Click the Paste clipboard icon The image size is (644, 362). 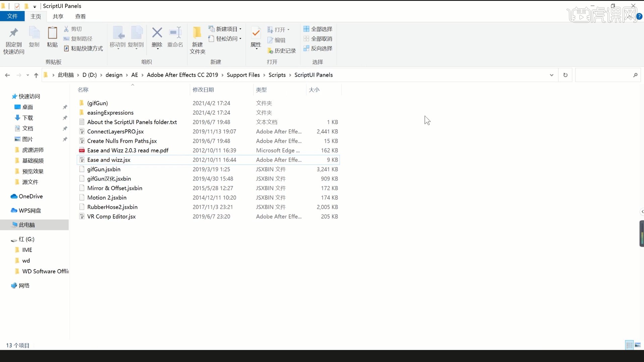point(52,33)
